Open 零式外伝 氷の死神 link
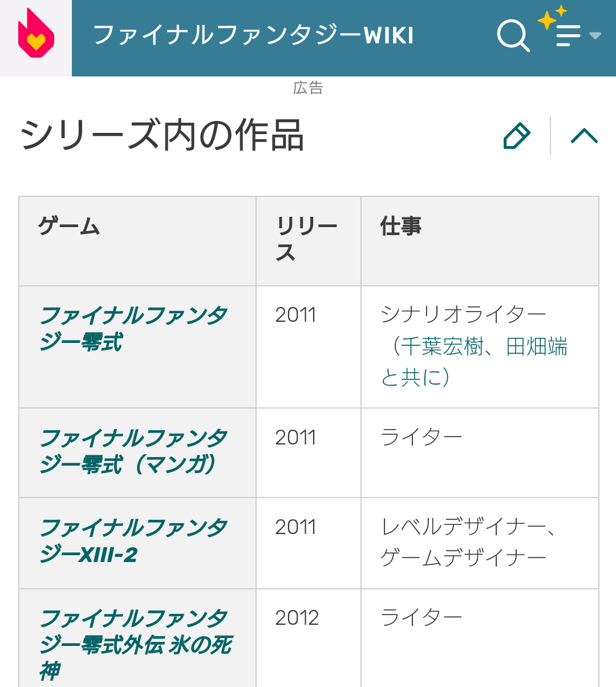Screen dimensions: 616x687 (x=136, y=645)
